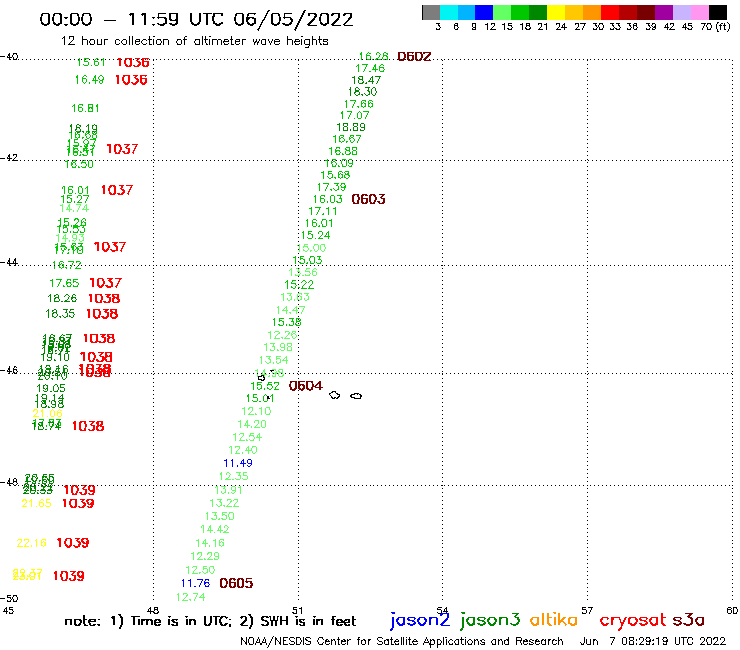Click the black swatch at legend end
The image size is (740, 650).
(x=717, y=12)
